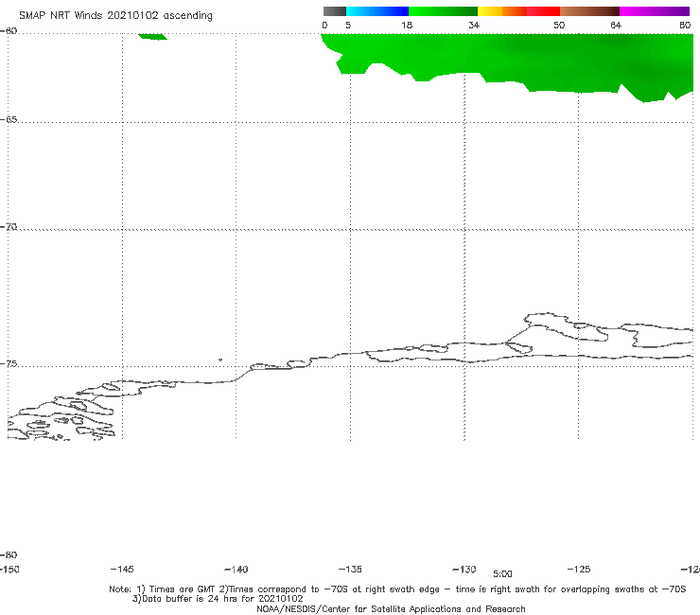Viewport: 700px width, 615px height.
Task: Click the small green wind patch near -144 longitude
Action: tap(152, 37)
